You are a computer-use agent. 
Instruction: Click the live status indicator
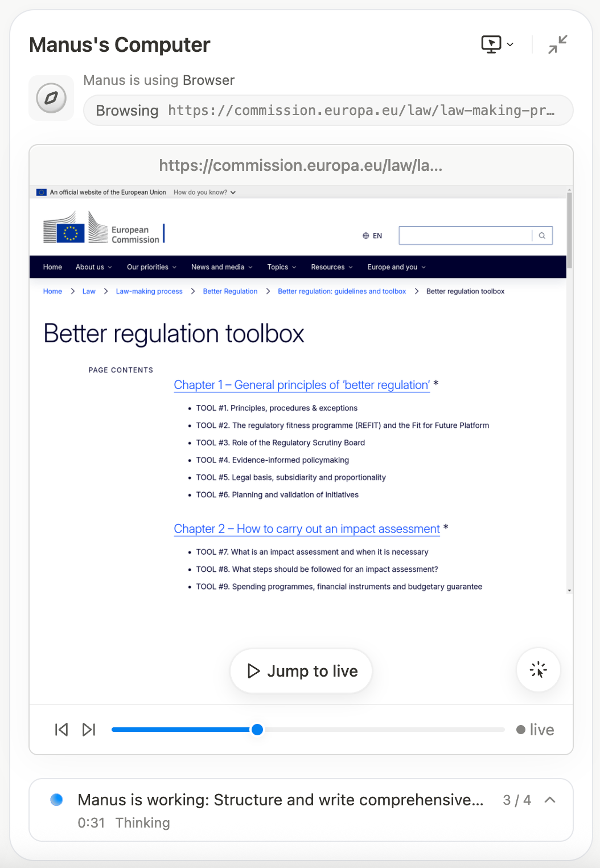point(535,730)
